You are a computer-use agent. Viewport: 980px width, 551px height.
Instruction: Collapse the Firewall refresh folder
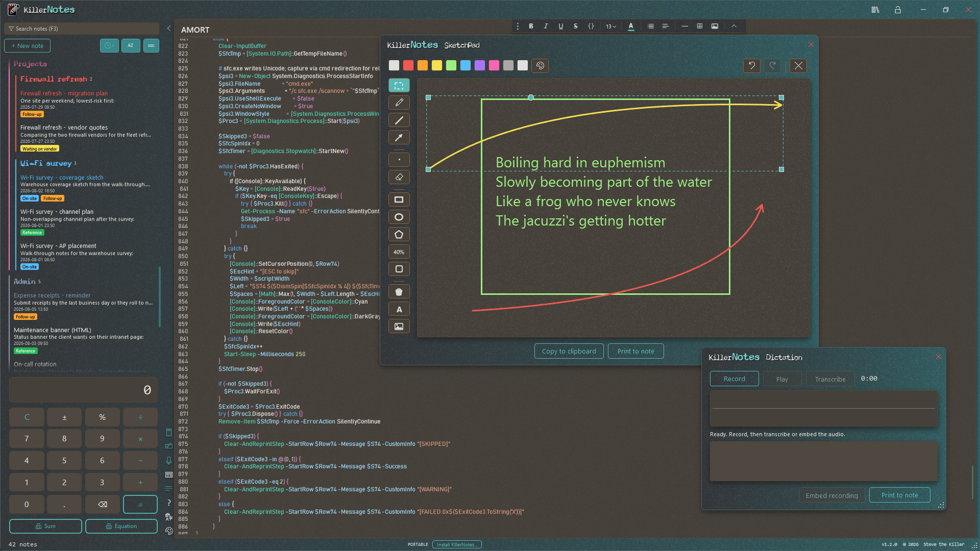tap(54, 79)
